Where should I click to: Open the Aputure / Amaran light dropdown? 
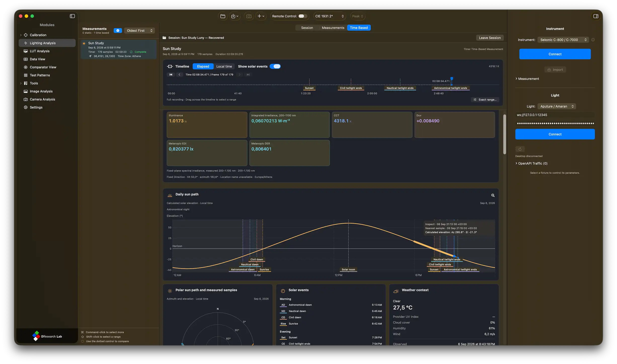557,106
